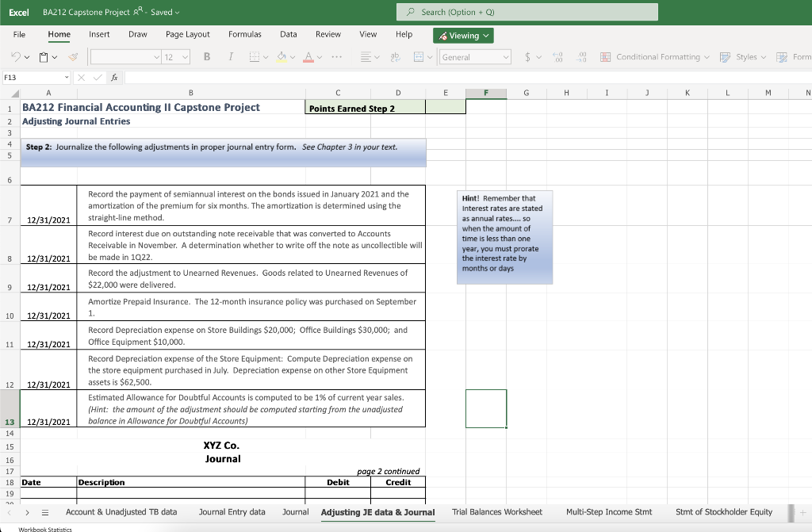
Task: Click the Name Box showing F13
Action: point(36,78)
